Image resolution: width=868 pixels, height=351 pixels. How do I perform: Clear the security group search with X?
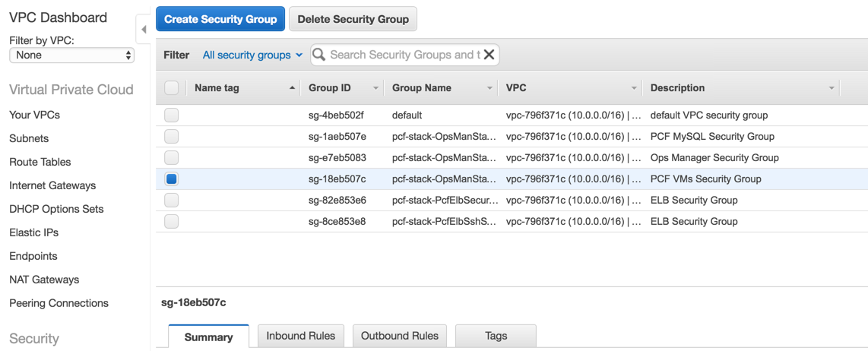(489, 55)
